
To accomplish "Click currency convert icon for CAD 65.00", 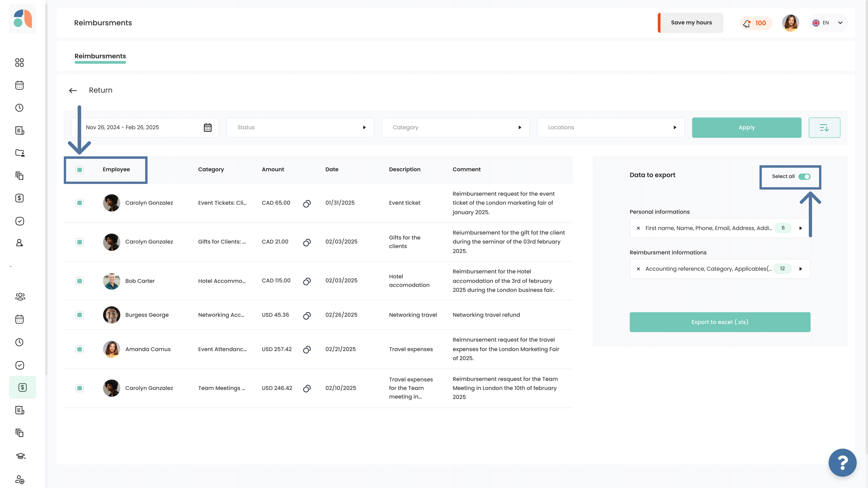I will pos(307,203).
